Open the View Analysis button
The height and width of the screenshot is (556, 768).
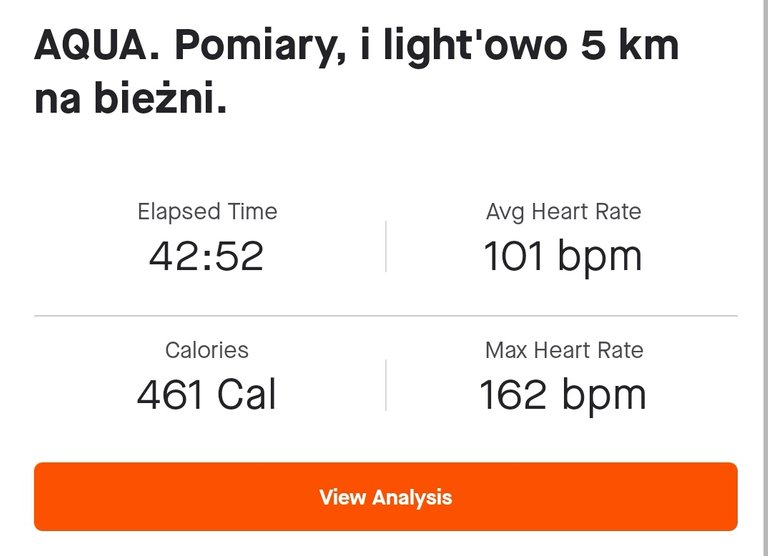[385, 496]
